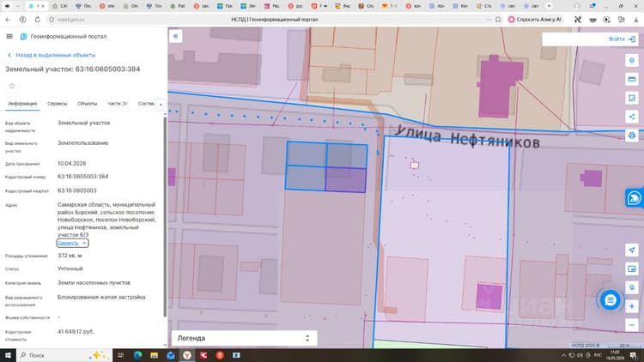Image resolution: width=644 pixels, height=362 pixels.
Task: Click Спросить Алису AI button
Action: 534,19
